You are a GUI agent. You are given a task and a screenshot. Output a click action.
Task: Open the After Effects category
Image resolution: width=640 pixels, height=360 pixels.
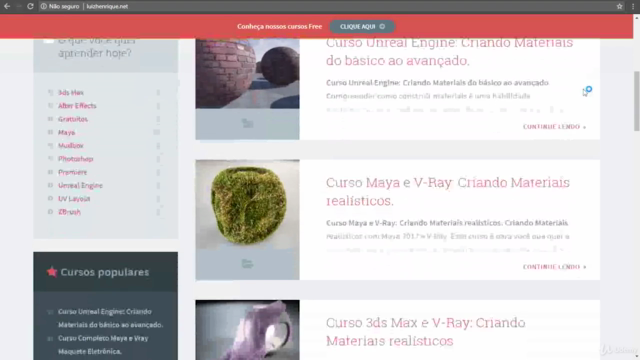pyautogui.click(x=77, y=106)
